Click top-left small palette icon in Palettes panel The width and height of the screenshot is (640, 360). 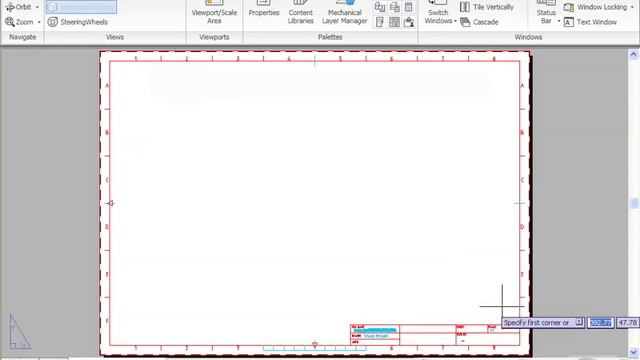(x=380, y=7)
